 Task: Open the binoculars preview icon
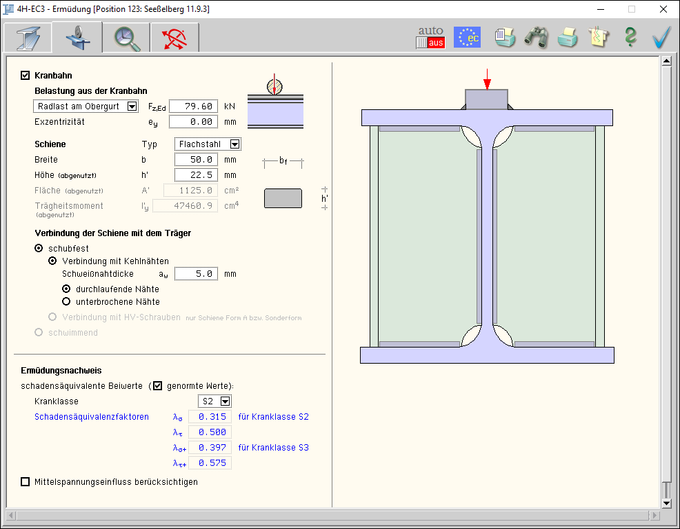537,37
